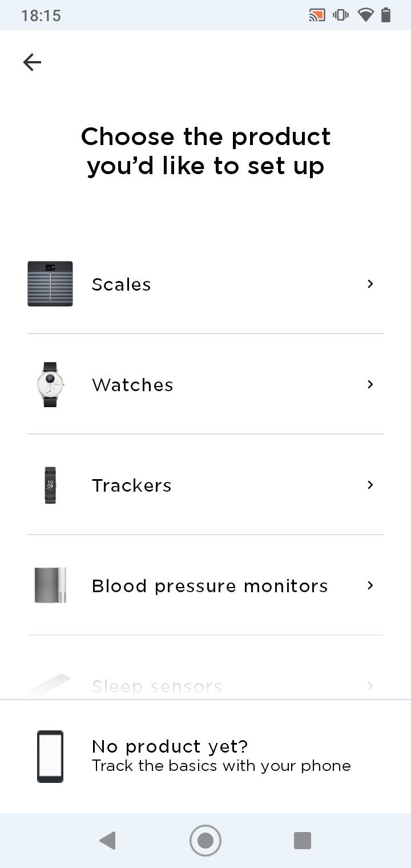
Task: Tap the Android home circle button
Action: [205, 841]
